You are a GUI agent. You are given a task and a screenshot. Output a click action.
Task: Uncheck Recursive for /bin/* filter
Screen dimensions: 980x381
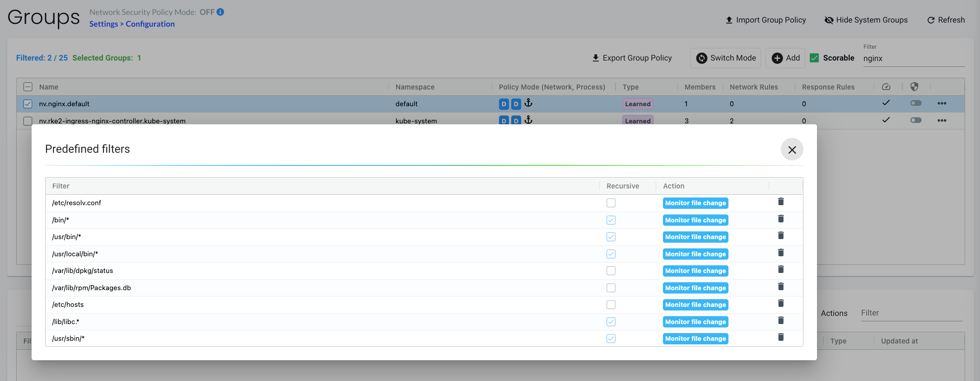click(611, 220)
